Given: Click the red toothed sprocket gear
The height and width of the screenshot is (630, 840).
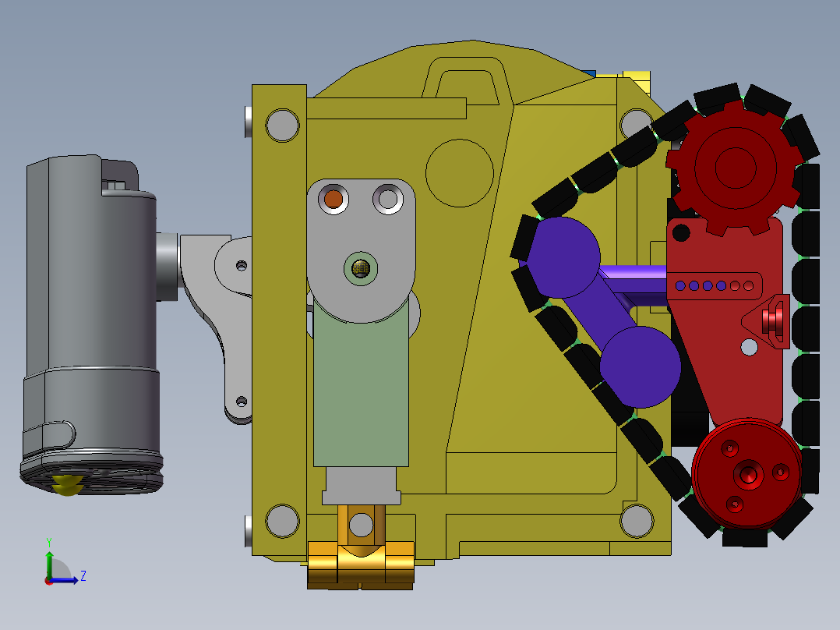Looking at the screenshot, I should click(x=735, y=168).
